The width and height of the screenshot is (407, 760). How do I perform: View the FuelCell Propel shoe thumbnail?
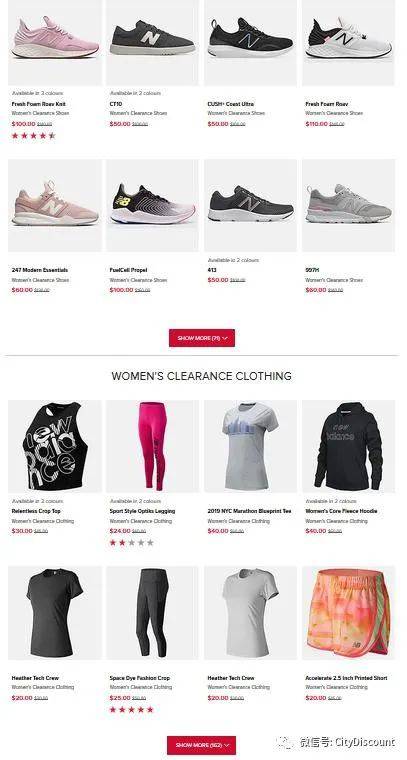[x=153, y=206]
